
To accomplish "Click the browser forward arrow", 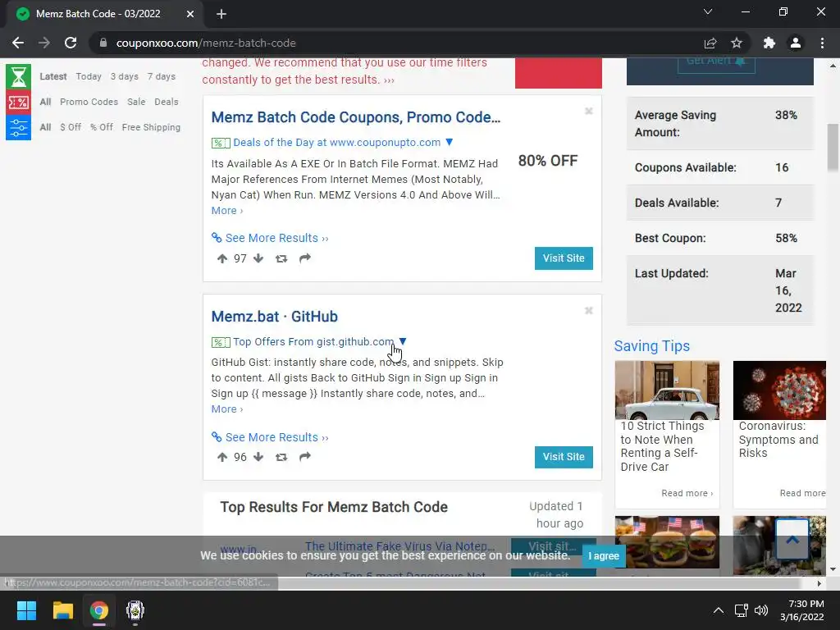I will click(x=44, y=43).
